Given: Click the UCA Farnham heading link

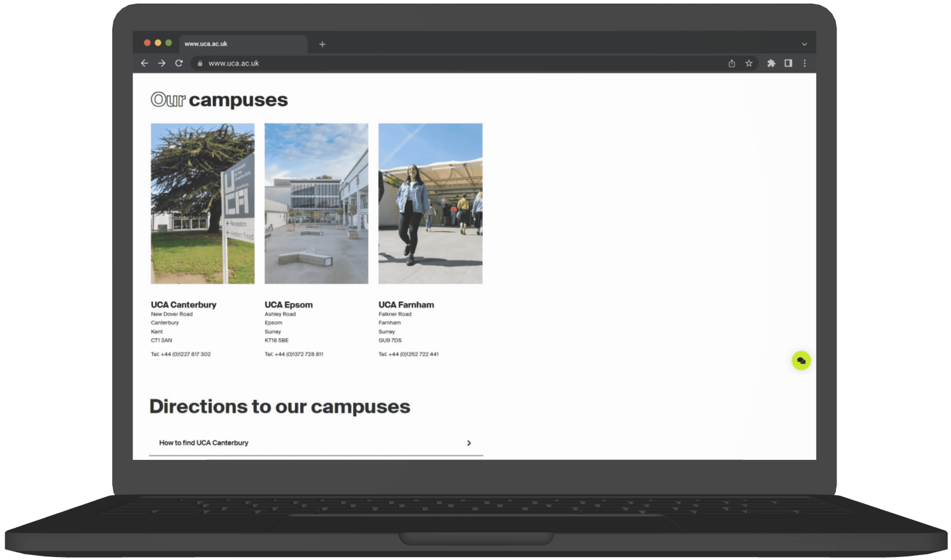Looking at the screenshot, I should point(406,305).
